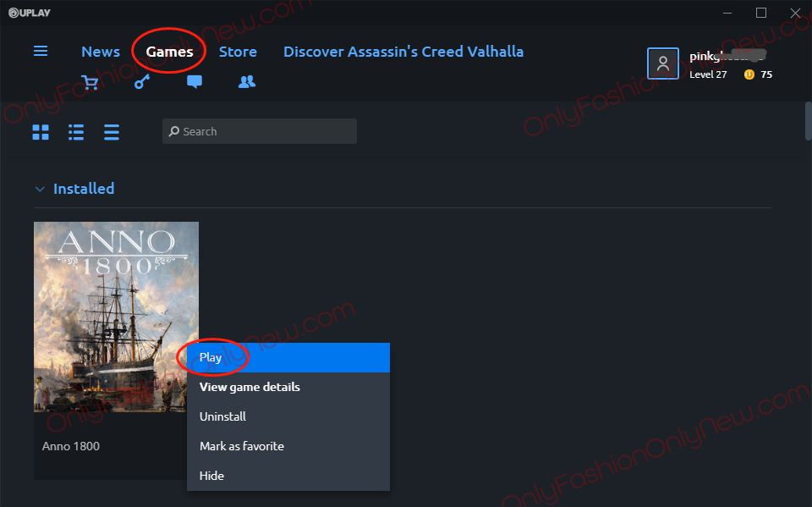The image size is (812, 507).
Task: Open the chat bubble icon
Action: tap(195, 82)
